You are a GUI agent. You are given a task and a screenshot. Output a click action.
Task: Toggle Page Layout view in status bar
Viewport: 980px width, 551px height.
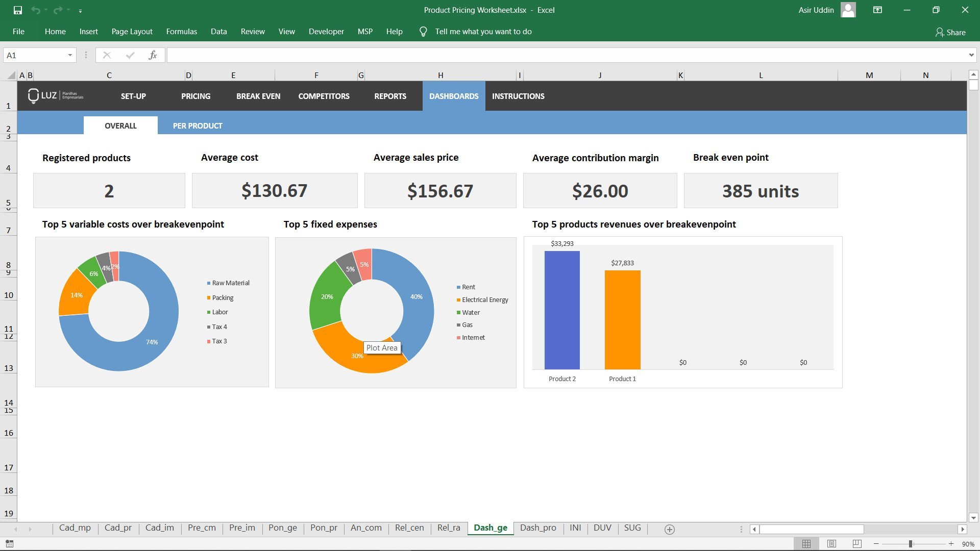click(831, 543)
